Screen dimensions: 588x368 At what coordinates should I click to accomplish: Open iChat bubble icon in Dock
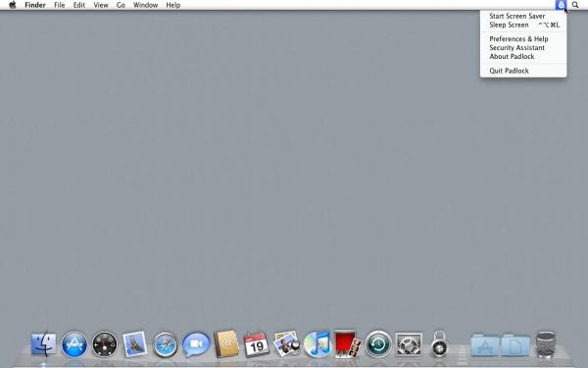[196, 344]
